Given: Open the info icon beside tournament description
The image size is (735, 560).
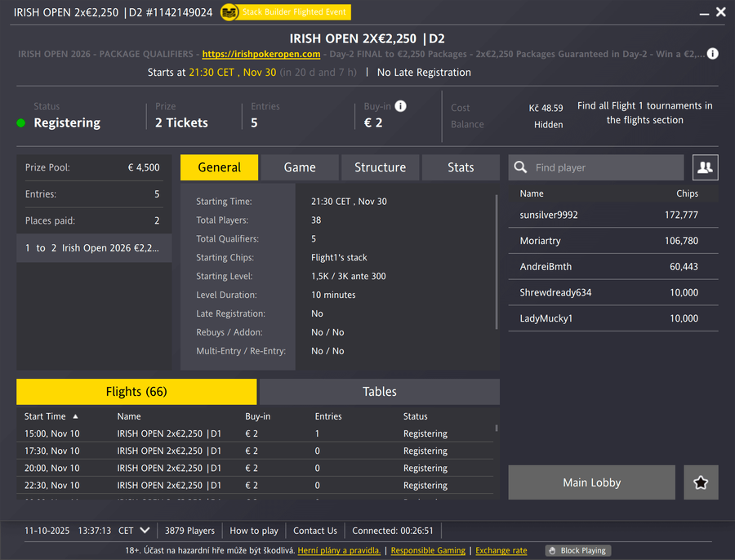Looking at the screenshot, I should pyautogui.click(x=712, y=54).
